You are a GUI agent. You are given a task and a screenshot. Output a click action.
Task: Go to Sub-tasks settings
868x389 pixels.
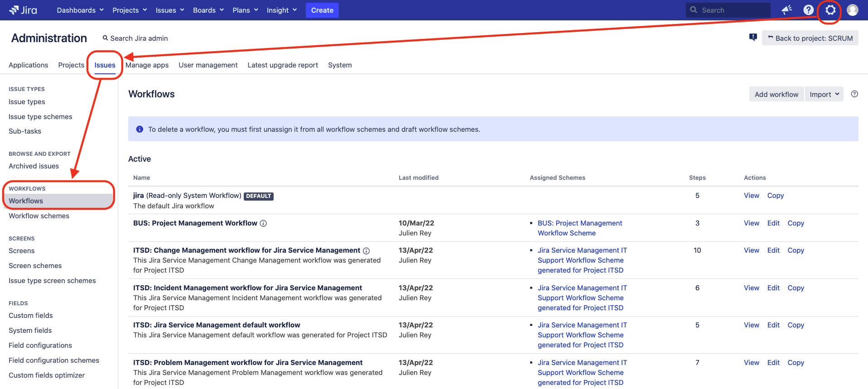[25, 131]
